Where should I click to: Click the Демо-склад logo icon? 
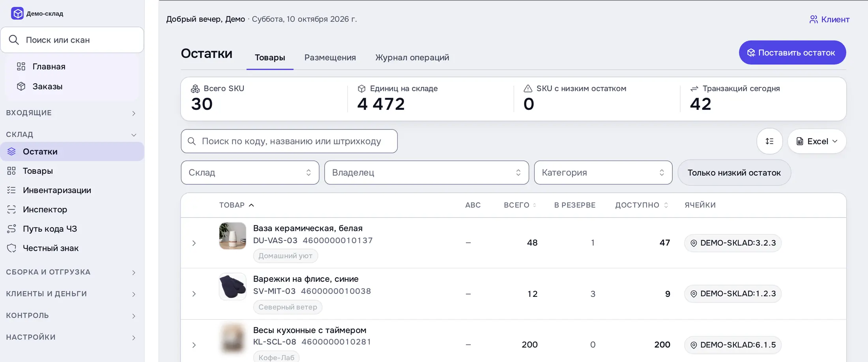point(17,13)
